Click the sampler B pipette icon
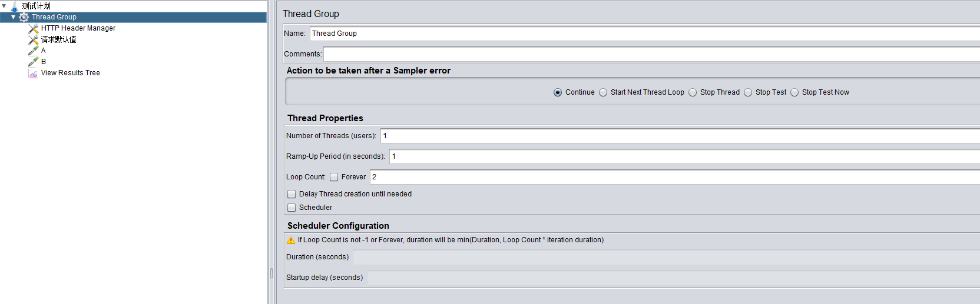Image resolution: width=980 pixels, height=304 pixels. tap(34, 62)
